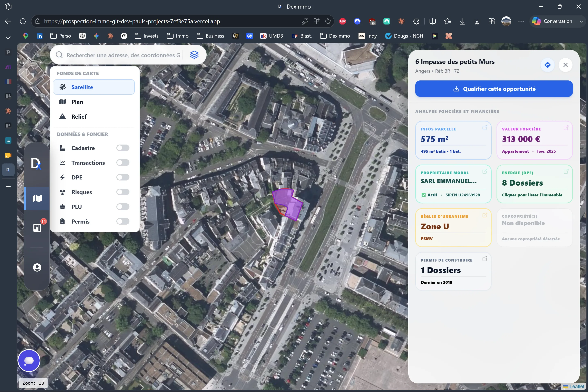Select the Relief base map
This screenshot has width=588, height=392.
click(x=94, y=117)
